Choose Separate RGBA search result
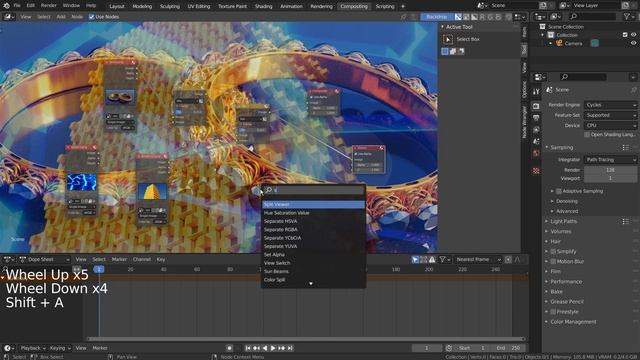 click(313, 230)
